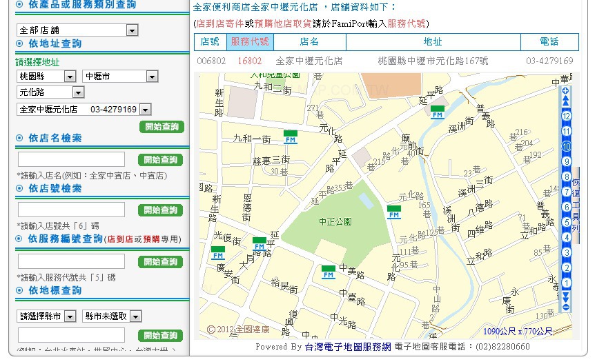Click store name 全家中壢元化店 in the table row
The image size is (606, 364).
click(309, 61)
